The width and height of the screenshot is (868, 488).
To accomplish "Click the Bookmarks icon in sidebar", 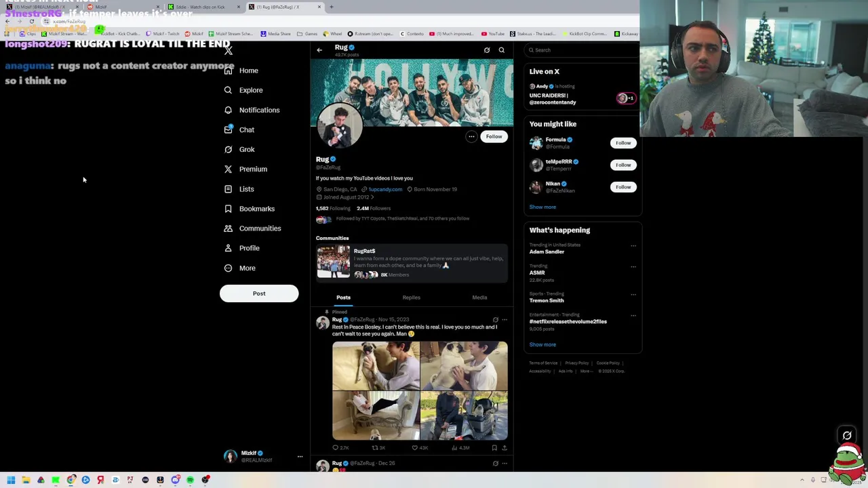I will (x=228, y=209).
